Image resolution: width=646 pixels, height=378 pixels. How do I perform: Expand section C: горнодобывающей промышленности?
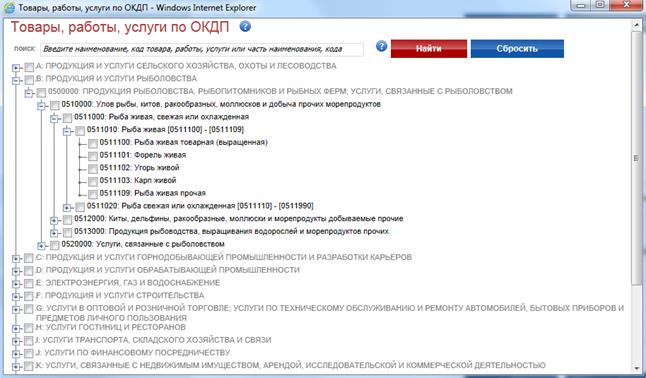pos(16,258)
